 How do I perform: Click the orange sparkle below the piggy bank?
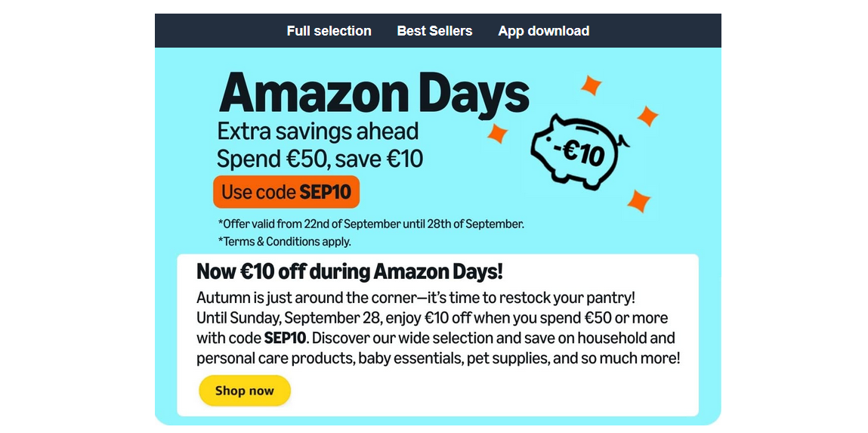point(639,201)
